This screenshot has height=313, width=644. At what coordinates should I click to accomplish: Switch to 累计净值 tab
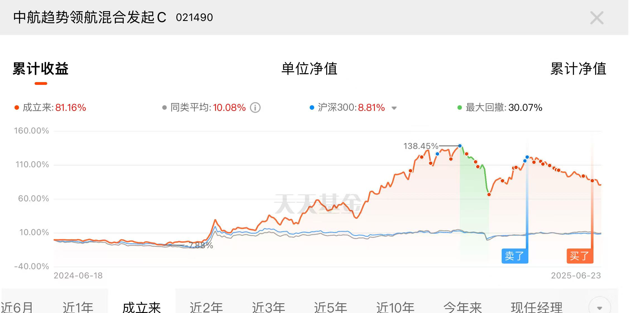(578, 69)
